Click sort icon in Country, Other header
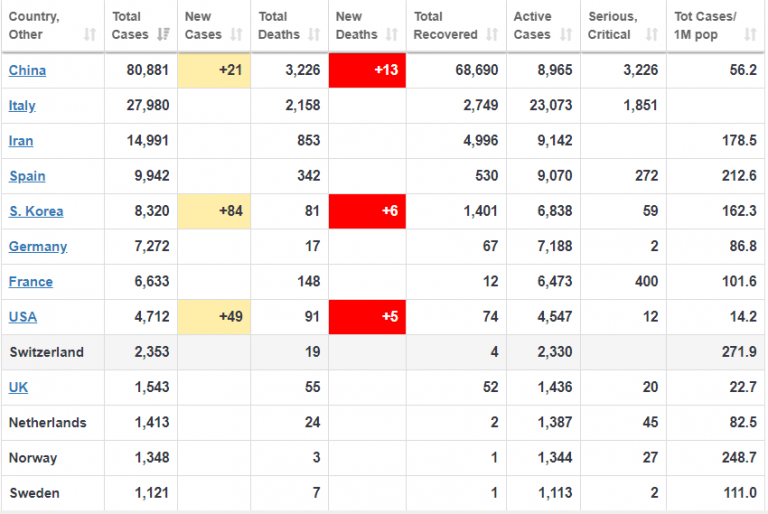This screenshot has width=768, height=514. point(90,35)
